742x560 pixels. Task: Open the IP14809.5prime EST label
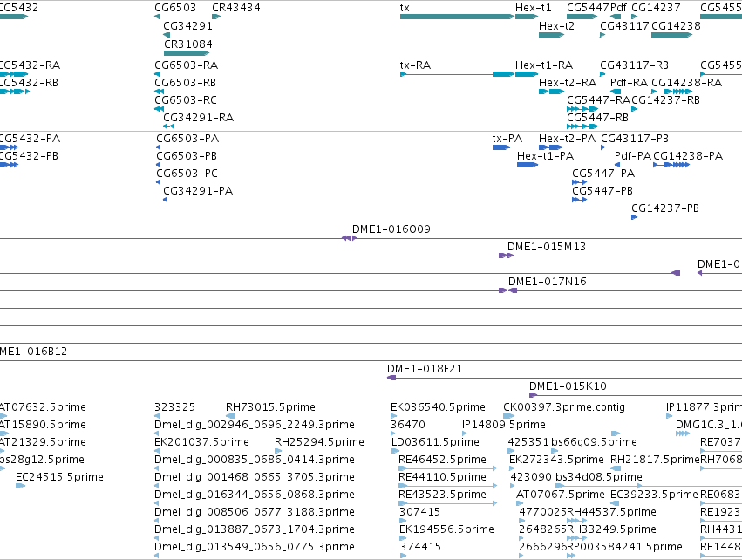click(x=504, y=425)
